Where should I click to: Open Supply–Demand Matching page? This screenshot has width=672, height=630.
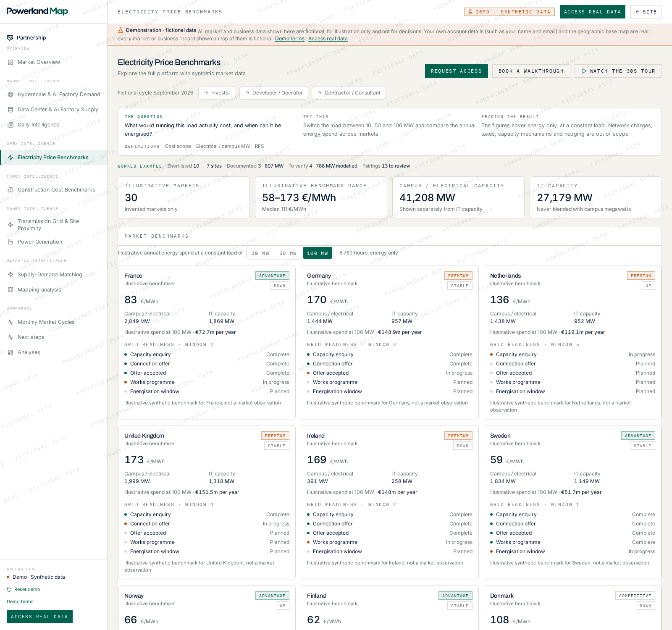[x=53, y=275]
